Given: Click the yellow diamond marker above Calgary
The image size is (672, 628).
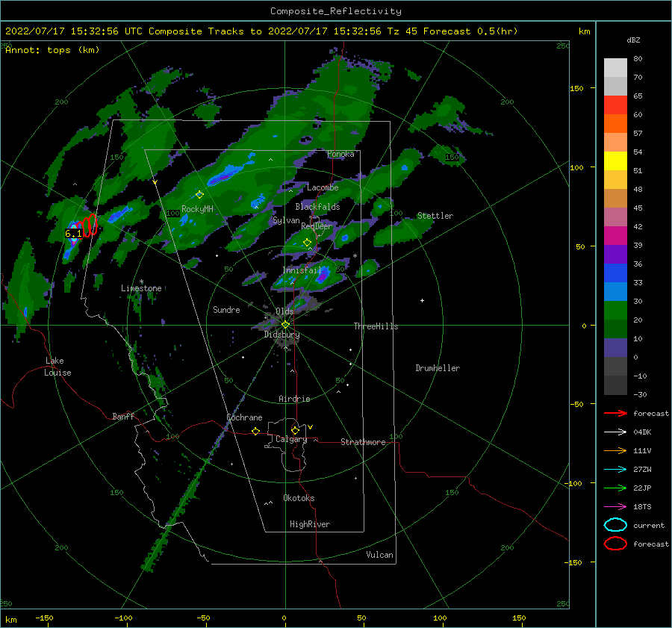Looking at the screenshot, I should point(295,430).
